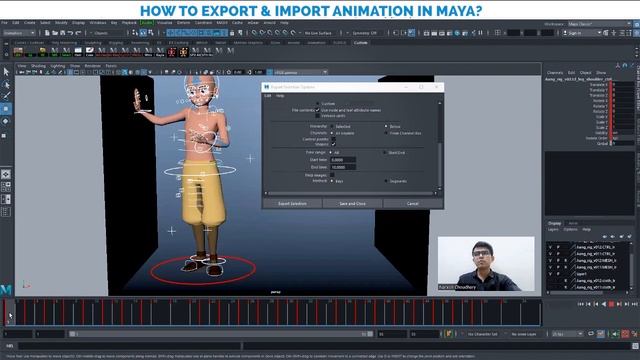The image size is (640, 360).
Task: Click the export dialog horizontal scrollbar
Action: point(351,193)
